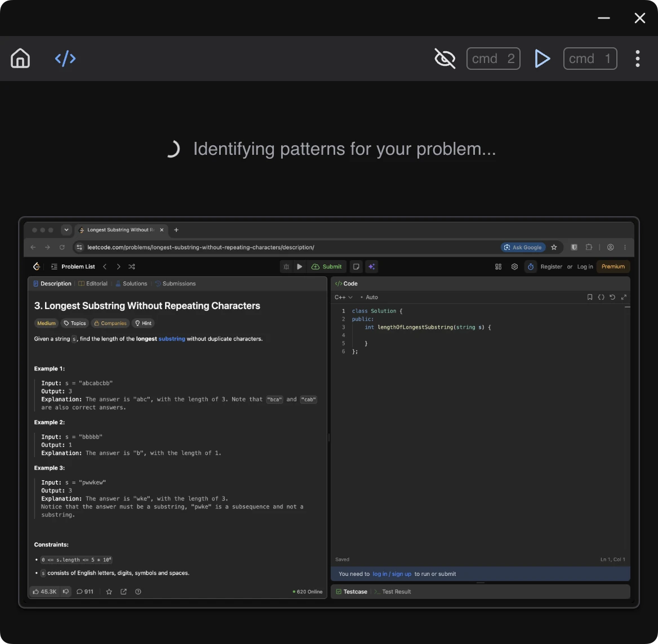
Task: Dislike the problem with thumbs down
Action: [66, 592]
